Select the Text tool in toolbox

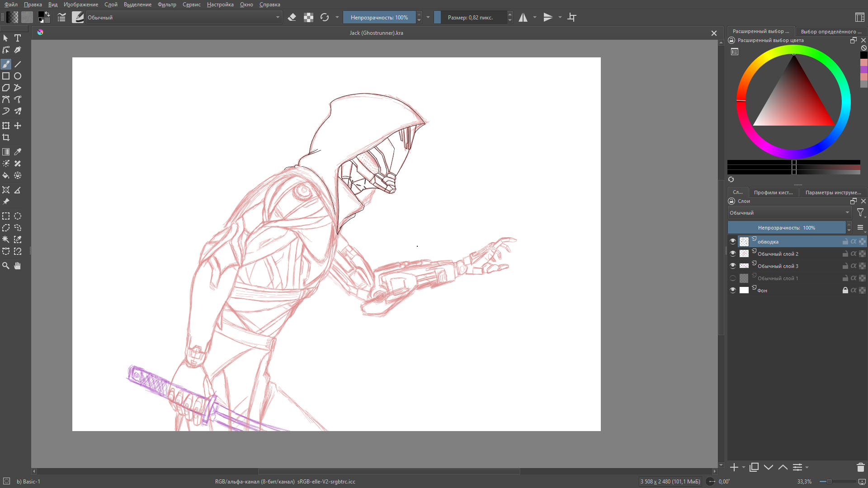click(x=18, y=38)
